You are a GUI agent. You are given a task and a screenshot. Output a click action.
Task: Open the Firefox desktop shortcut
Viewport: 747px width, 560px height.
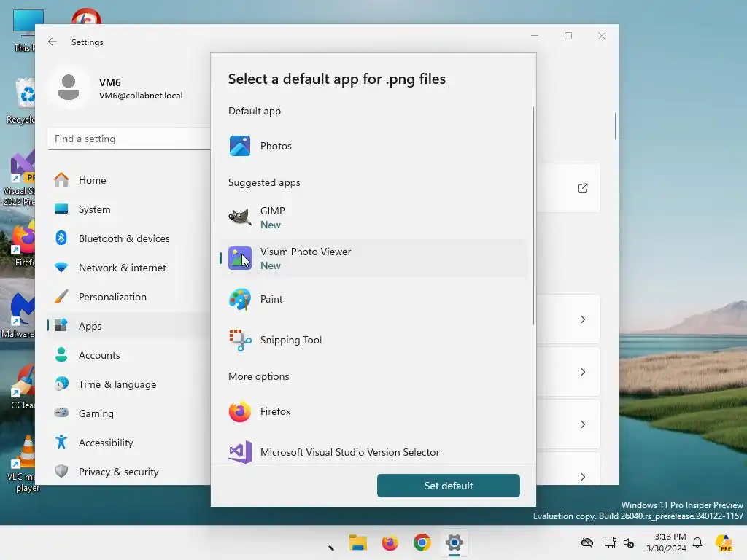[x=24, y=244]
